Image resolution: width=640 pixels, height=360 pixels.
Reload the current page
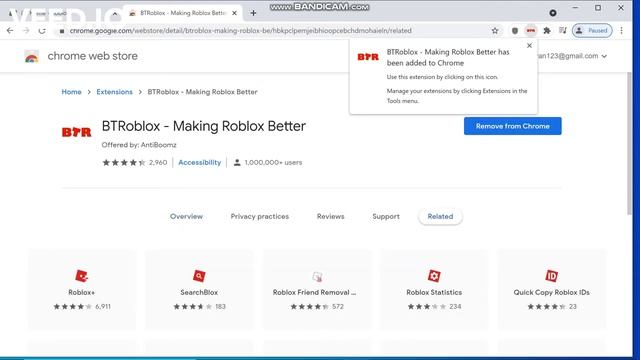pos(42,31)
